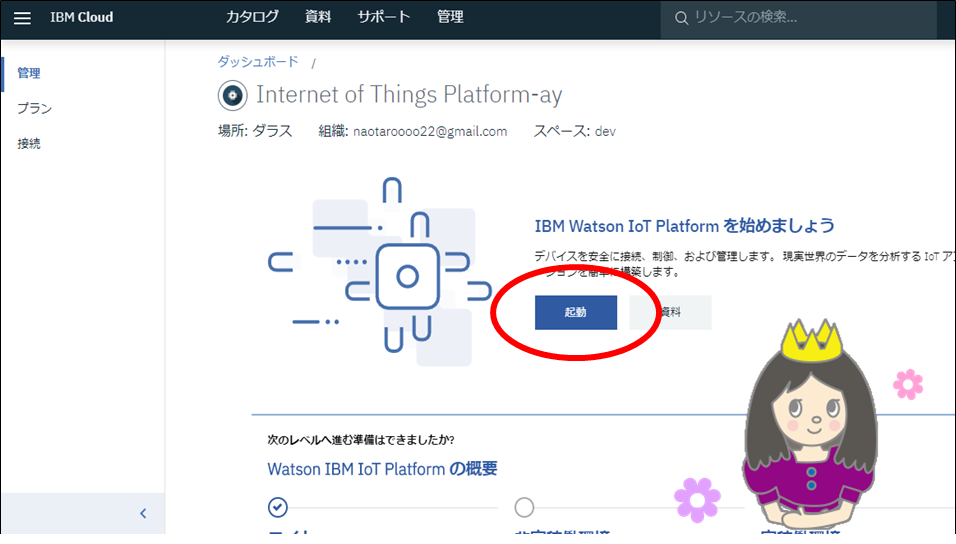Focus the リソースの検索 search field
The width and height of the screenshot is (956, 544).
[799, 20]
